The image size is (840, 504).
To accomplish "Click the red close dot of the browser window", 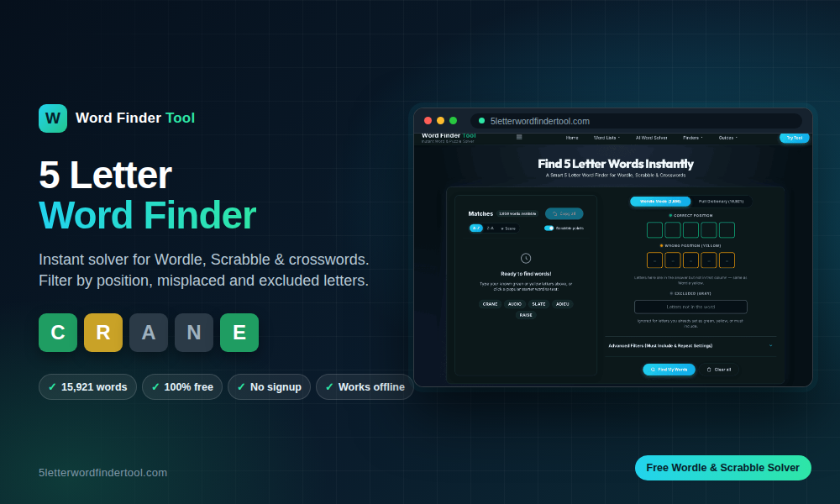I will (x=428, y=121).
